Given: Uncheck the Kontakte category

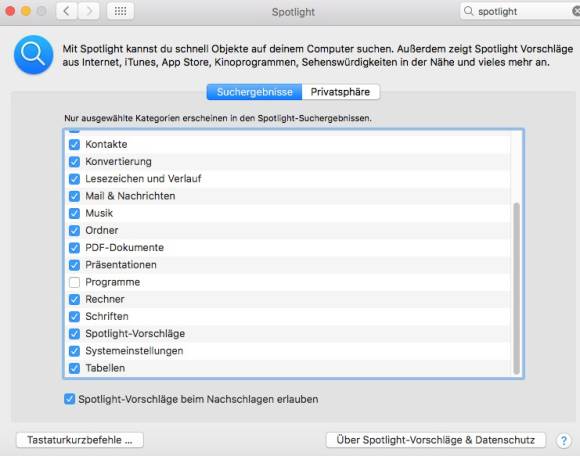Looking at the screenshot, I should click(74, 144).
